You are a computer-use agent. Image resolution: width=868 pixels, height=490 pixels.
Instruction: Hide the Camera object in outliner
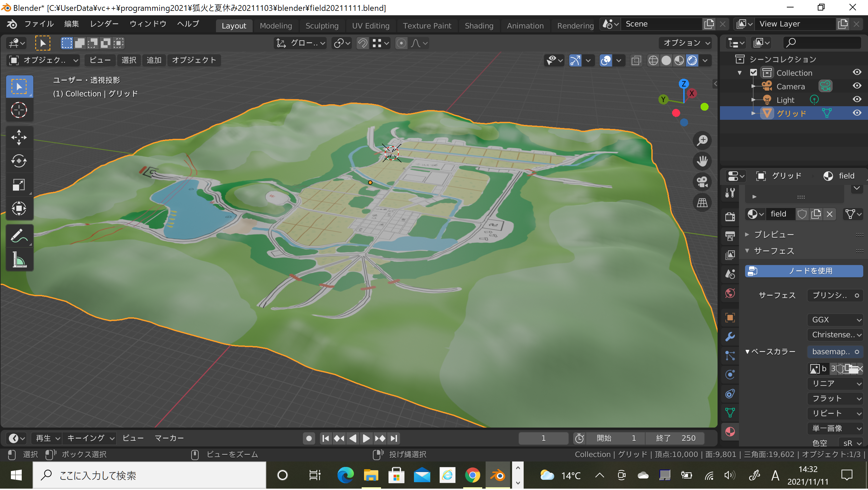click(857, 86)
